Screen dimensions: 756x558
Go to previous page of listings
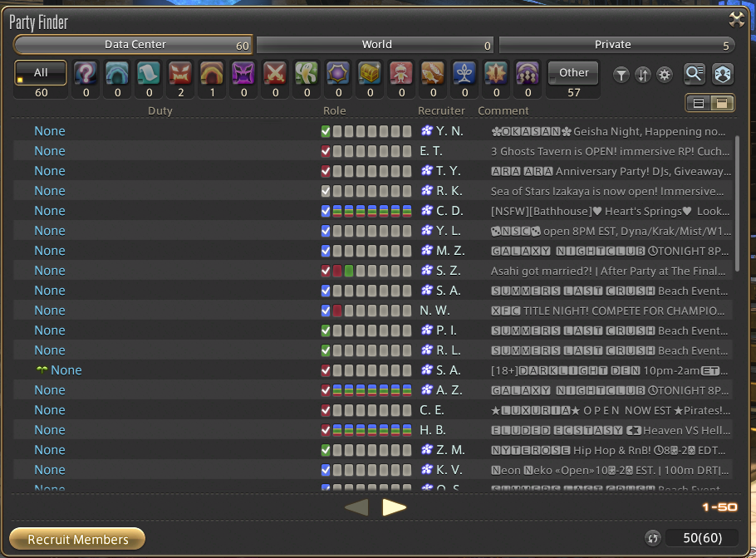click(x=356, y=507)
